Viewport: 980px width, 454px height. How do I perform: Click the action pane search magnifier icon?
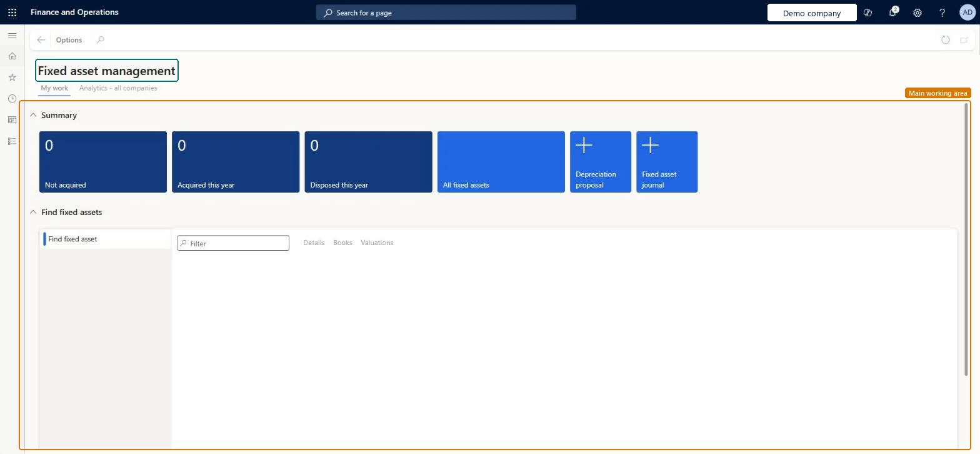pyautogui.click(x=100, y=40)
